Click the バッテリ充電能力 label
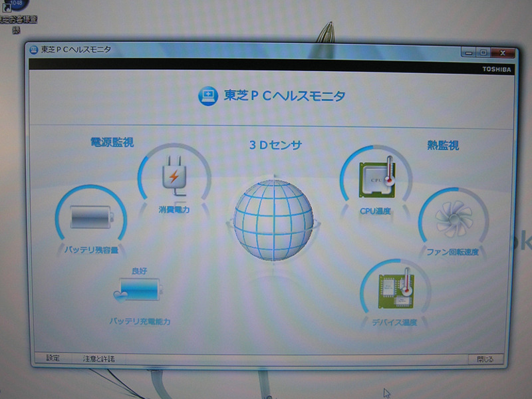 140,321
